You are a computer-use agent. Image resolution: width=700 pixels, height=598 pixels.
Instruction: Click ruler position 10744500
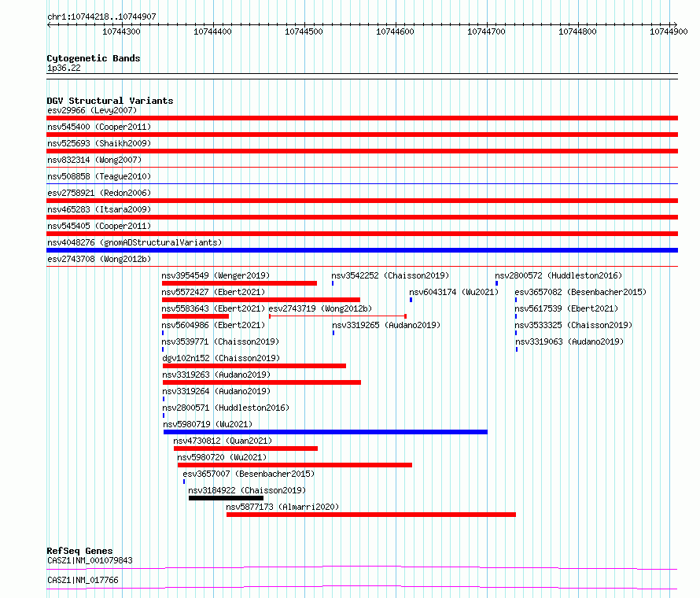point(304,31)
